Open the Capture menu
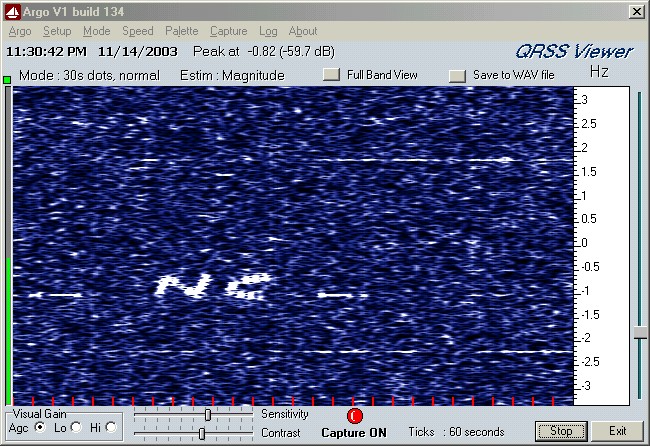 point(228,31)
